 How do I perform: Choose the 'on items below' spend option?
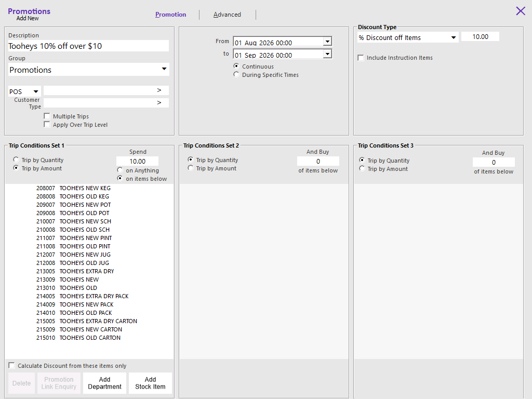pyautogui.click(x=120, y=179)
